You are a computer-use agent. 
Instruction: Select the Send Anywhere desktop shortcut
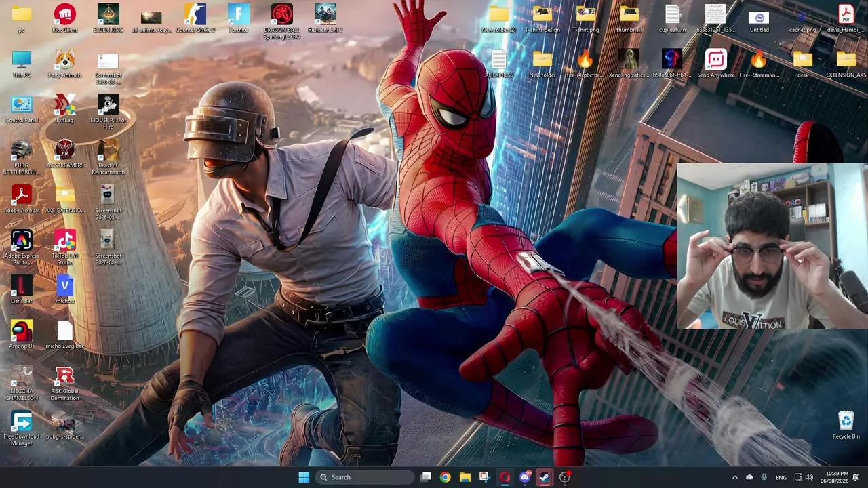[x=715, y=64]
